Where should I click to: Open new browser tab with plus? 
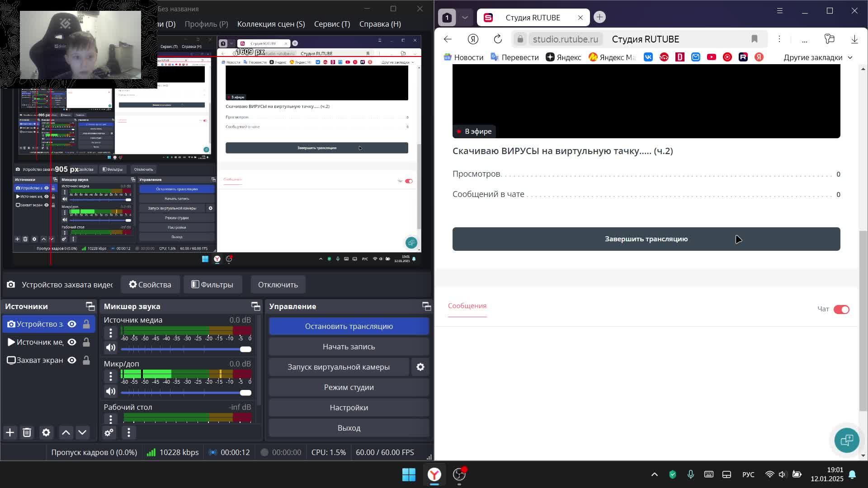tap(599, 17)
